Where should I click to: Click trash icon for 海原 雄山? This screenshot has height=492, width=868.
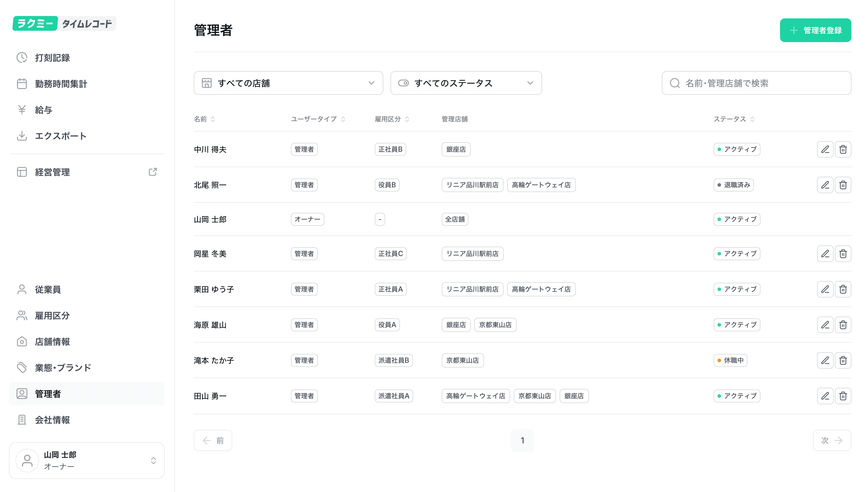click(x=843, y=325)
